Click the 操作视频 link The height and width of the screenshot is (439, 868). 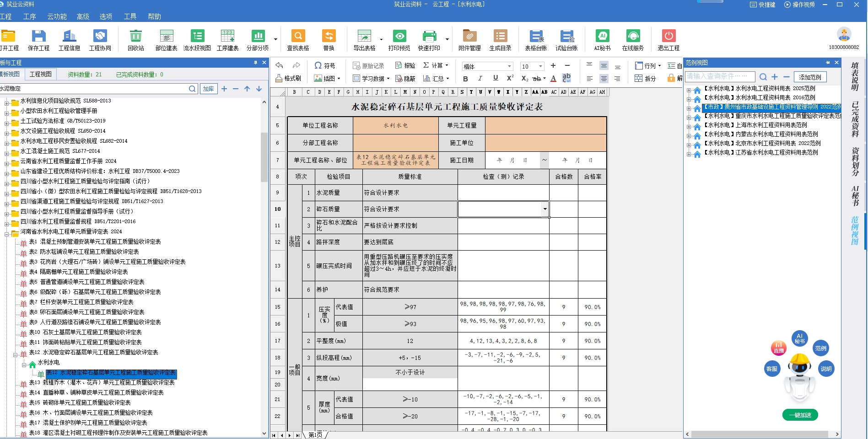point(799,5)
